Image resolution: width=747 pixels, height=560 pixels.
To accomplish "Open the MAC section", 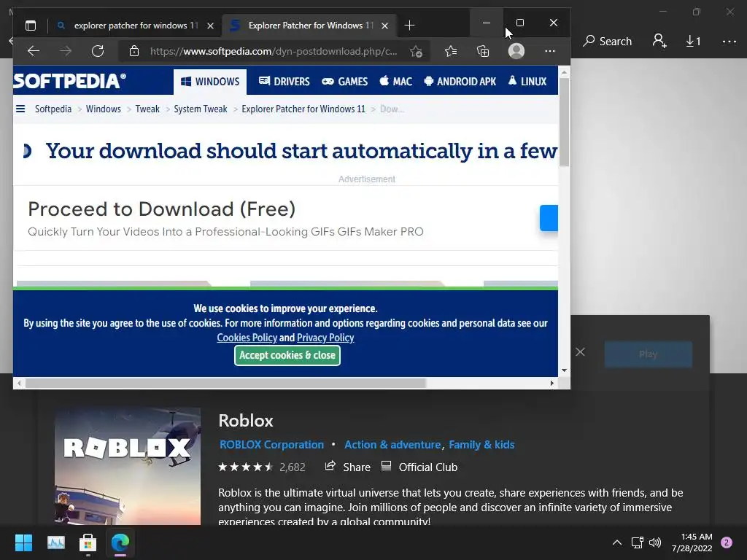I will click(x=396, y=82).
